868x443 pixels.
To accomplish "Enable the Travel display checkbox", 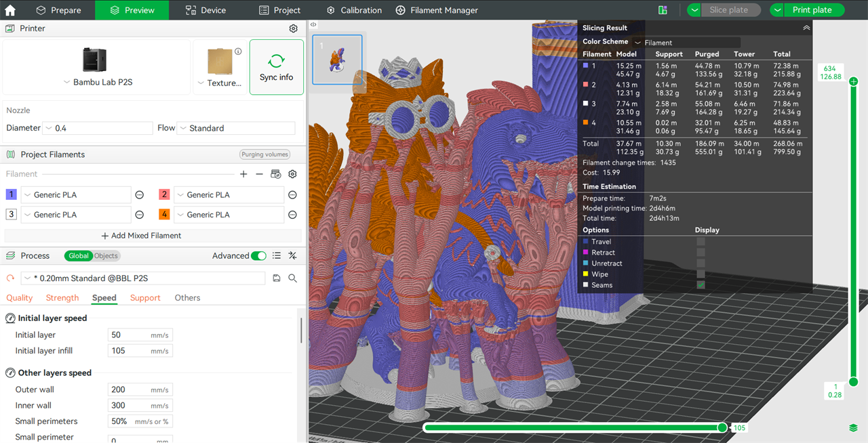I will [x=701, y=242].
